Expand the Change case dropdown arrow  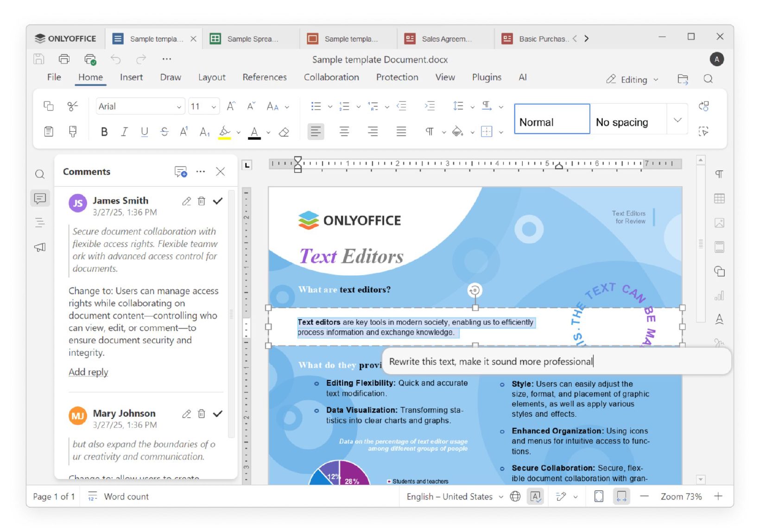pos(287,107)
